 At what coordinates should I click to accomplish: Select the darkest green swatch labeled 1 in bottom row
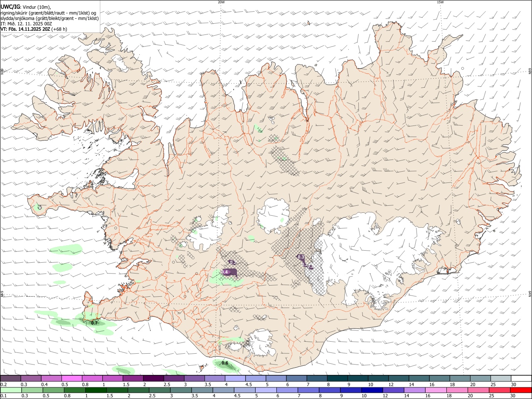[x=96, y=390]
